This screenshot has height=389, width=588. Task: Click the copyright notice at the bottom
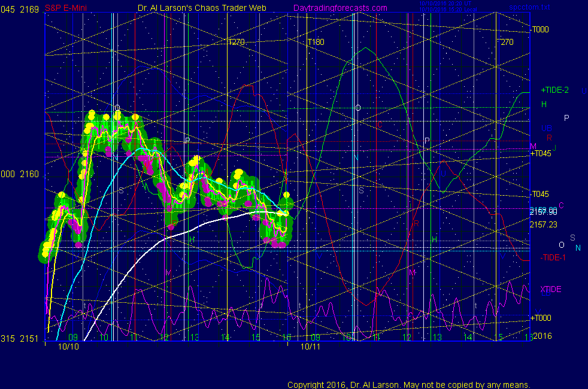[x=409, y=384]
